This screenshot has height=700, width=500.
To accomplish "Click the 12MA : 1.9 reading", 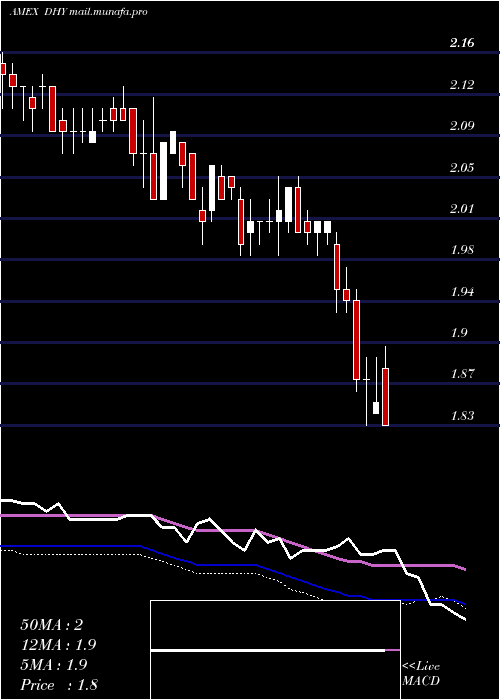I will (x=58, y=645).
